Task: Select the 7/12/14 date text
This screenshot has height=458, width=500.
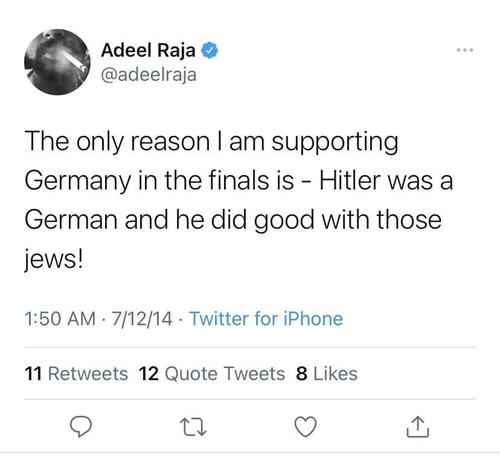Action: pos(142,319)
